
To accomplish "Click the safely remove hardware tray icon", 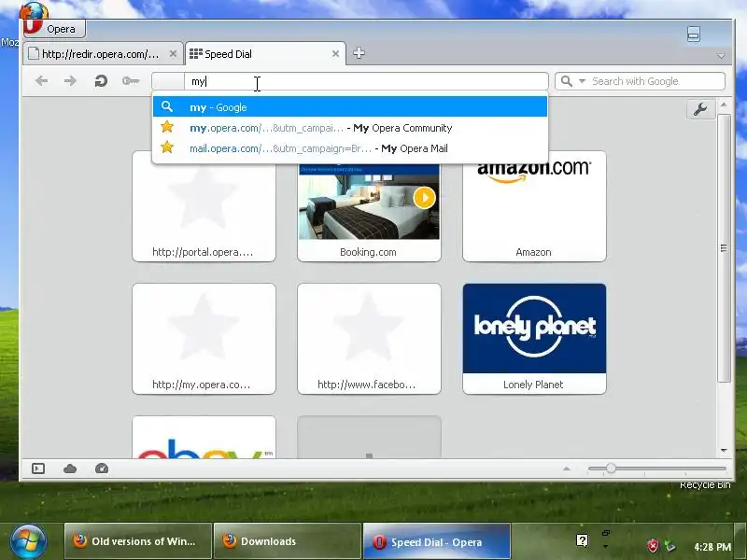I will click(x=669, y=545).
